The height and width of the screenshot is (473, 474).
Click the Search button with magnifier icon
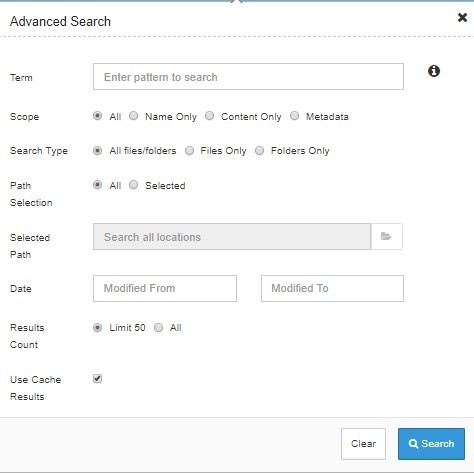tap(431, 444)
